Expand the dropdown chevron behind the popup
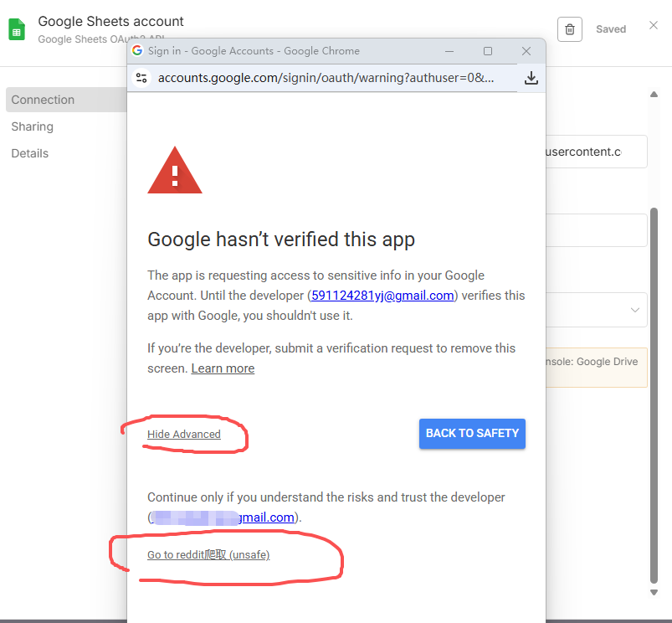This screenshot has width=672, height=623. (x=634, y=310)
